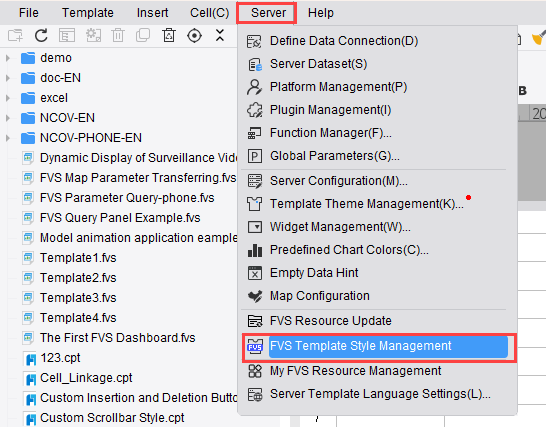Expand the demo folder

[8, 58]
